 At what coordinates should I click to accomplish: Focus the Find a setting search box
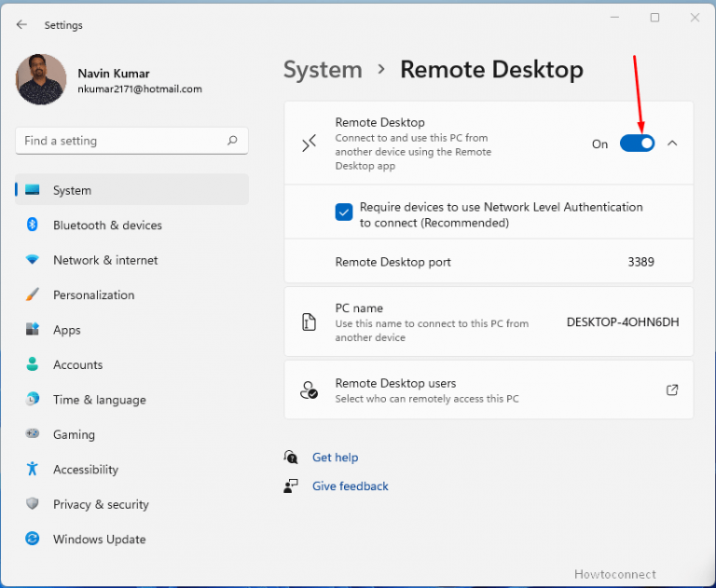point(131,141)
